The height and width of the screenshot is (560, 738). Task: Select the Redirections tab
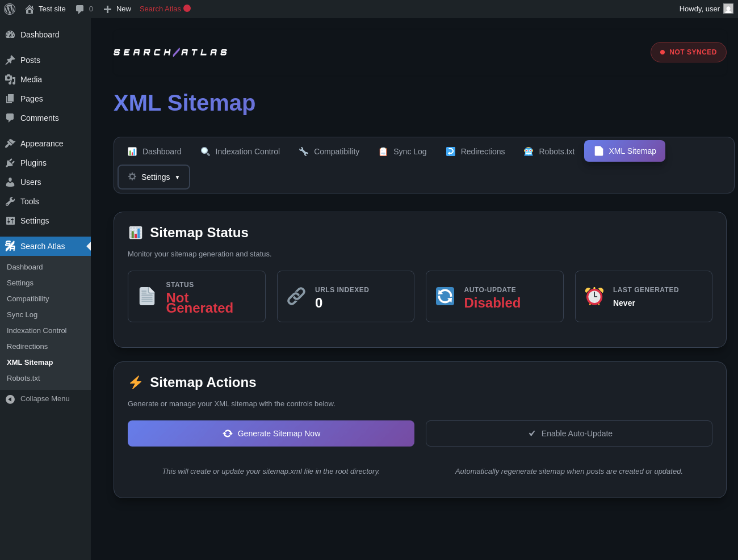476,151
